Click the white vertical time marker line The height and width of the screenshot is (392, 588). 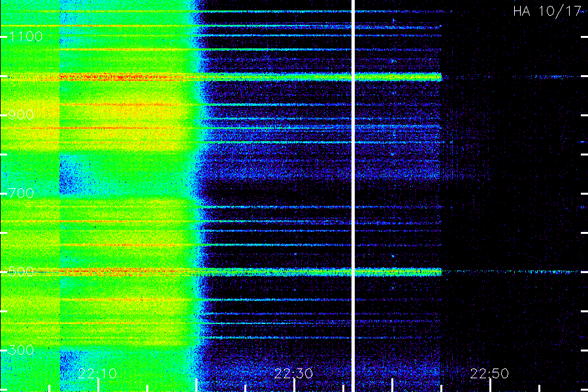pyautogui.click(x=353, y=196)
